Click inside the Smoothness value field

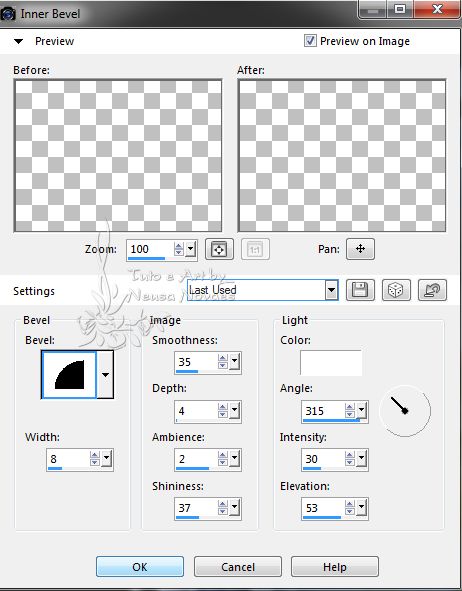(x=196, y=362)
